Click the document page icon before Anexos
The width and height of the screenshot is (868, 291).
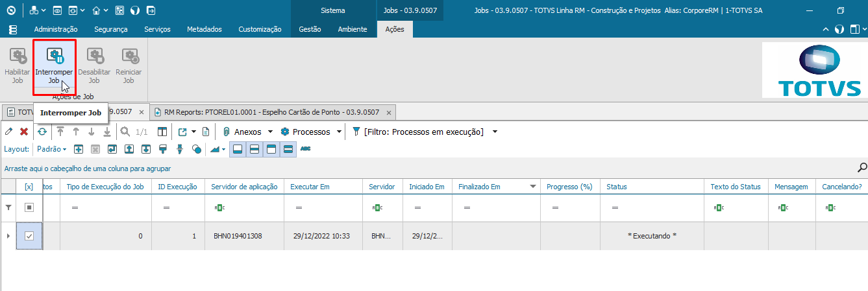point(205,132)
